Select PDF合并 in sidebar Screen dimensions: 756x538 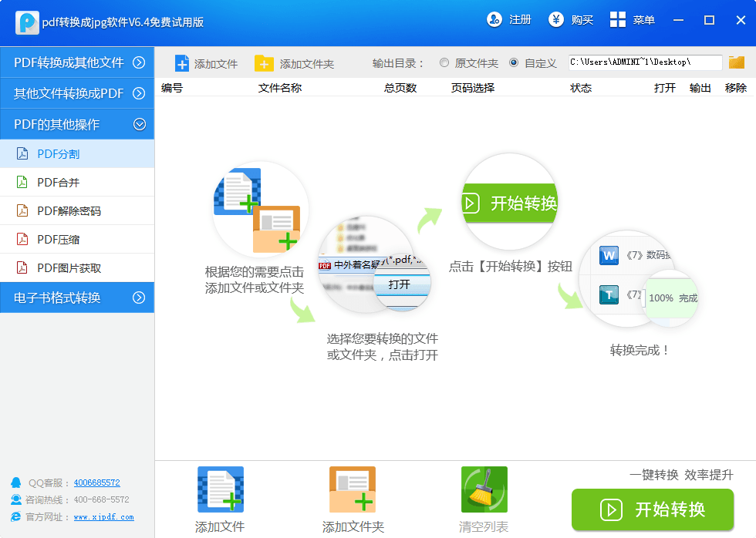(77, 182)
